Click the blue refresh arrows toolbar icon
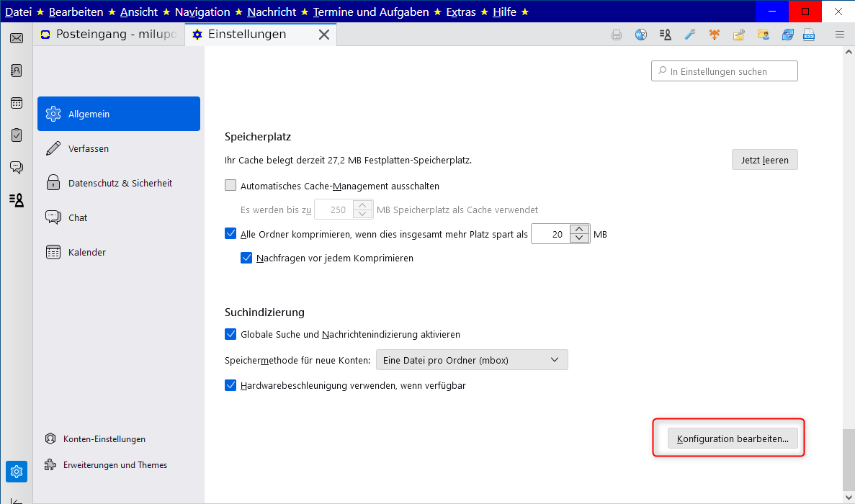 click(787, 35)
